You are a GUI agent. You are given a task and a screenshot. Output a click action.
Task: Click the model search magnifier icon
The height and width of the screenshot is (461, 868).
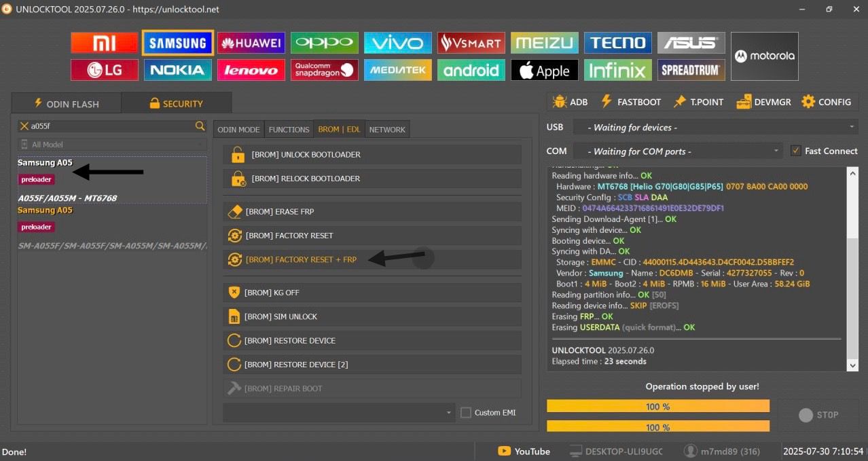pos(200,126)
